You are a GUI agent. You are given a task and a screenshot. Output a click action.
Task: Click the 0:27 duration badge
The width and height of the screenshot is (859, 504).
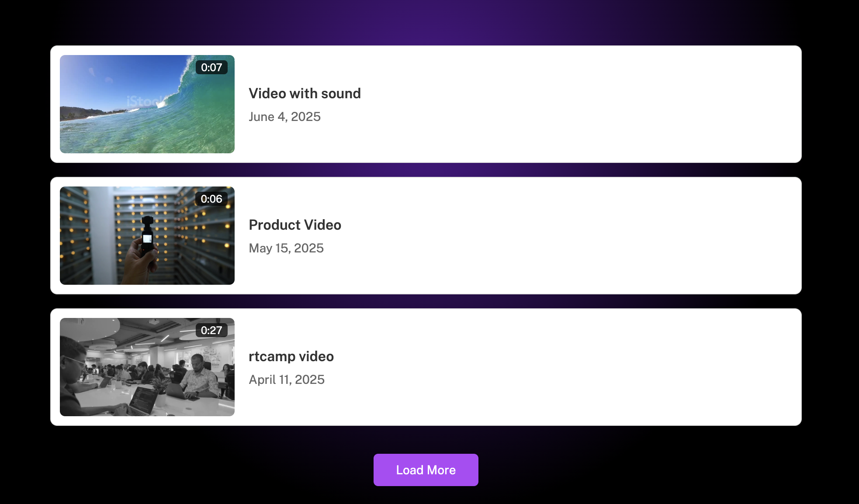[211, 330]
